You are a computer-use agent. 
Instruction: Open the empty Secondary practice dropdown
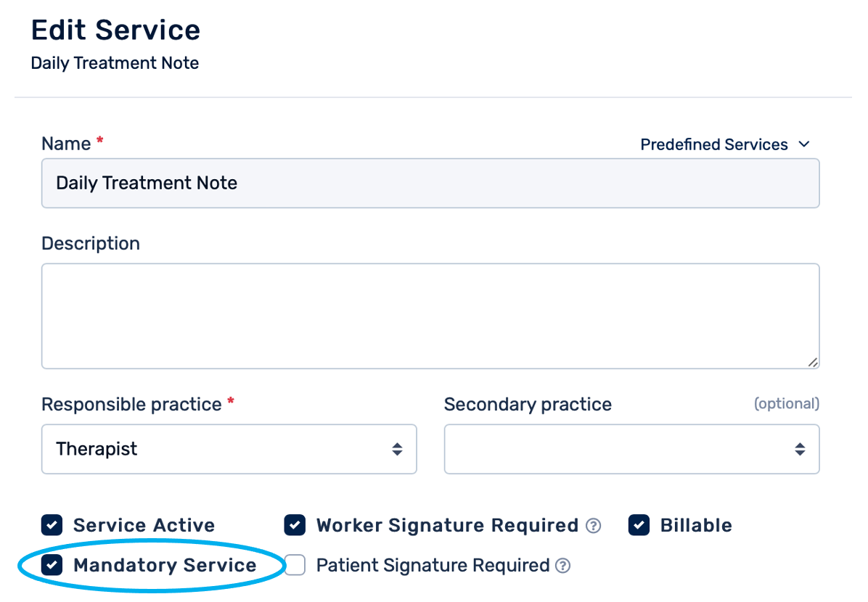click(631, 449)
